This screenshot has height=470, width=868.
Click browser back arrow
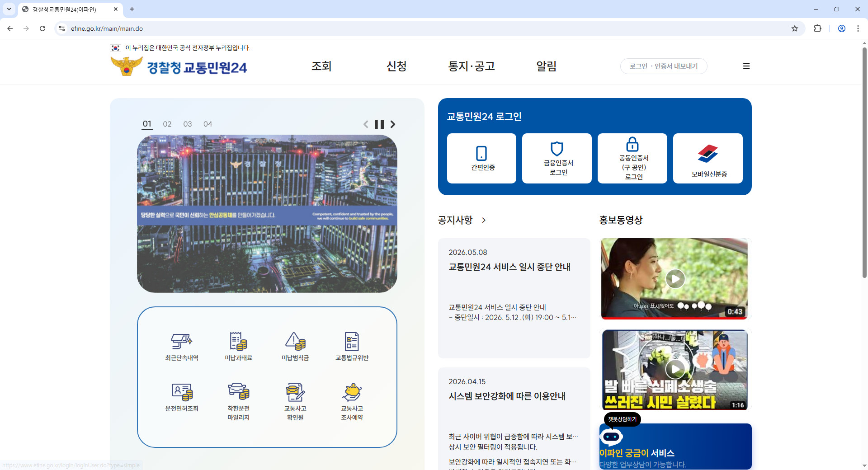(x=10, y=28)
